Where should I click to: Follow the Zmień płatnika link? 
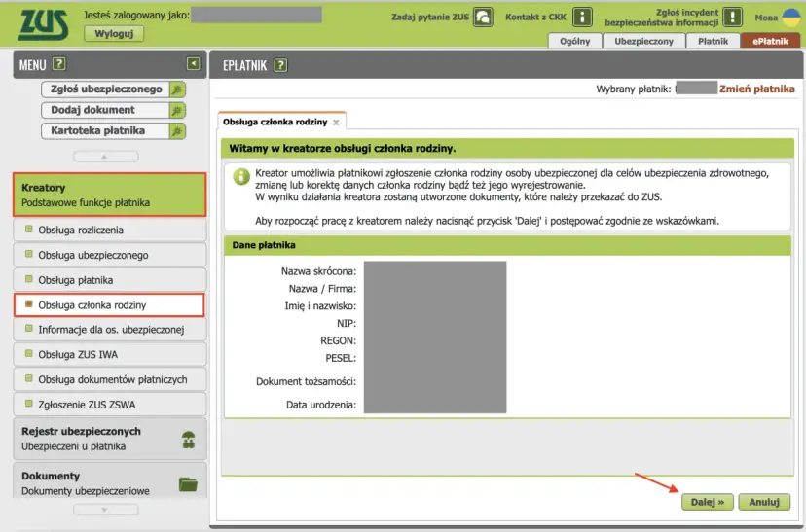coord(756,89)
